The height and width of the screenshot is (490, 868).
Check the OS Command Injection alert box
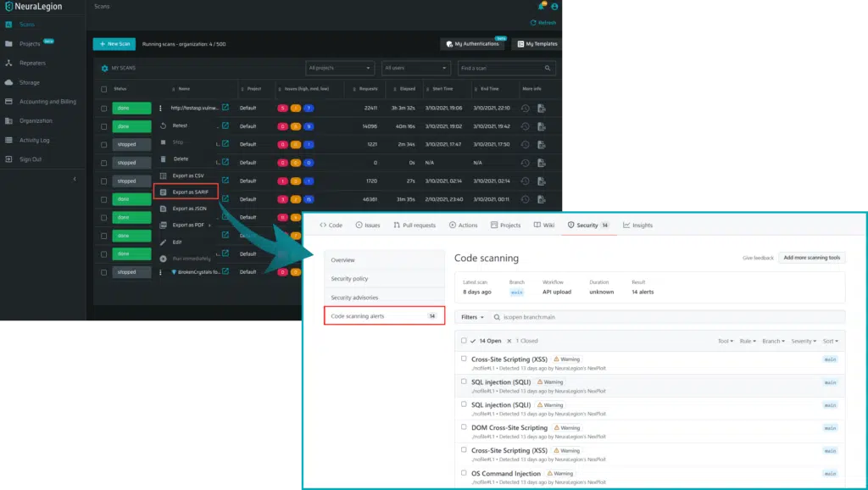[x=464, y=473]
